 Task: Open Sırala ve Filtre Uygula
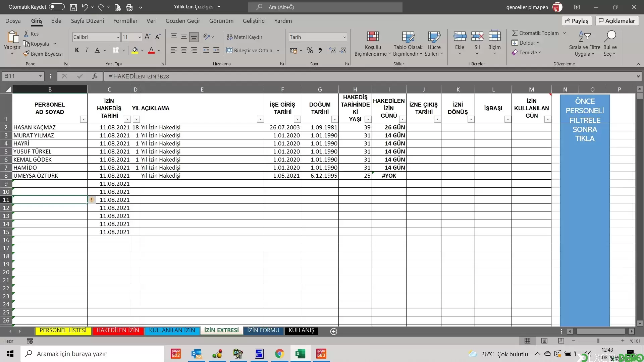585,44
